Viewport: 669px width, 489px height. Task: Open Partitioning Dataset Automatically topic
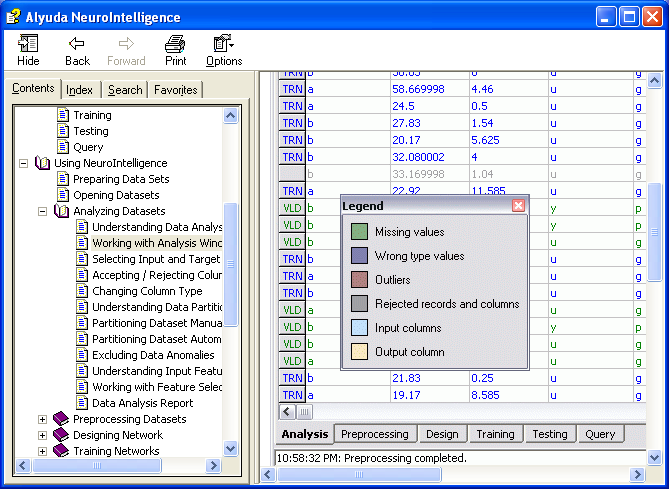(157, 339)
